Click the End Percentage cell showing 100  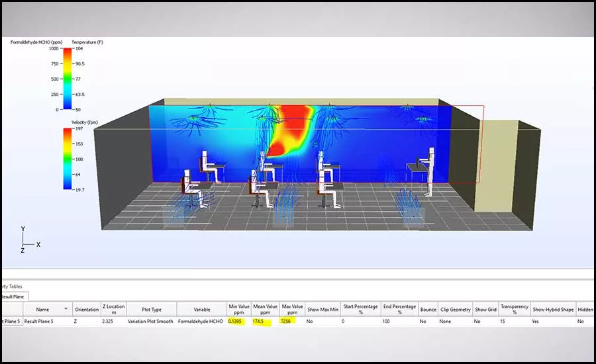point(399,321)
